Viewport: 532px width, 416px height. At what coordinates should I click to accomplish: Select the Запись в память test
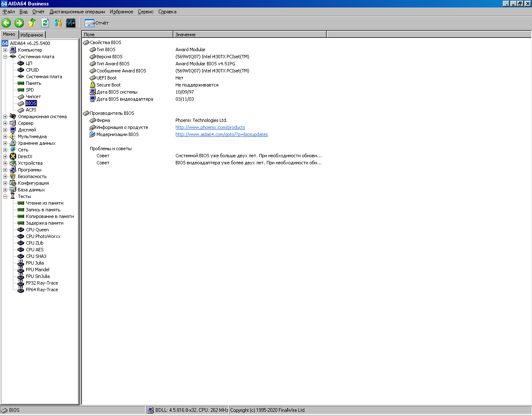coord(43,210)
